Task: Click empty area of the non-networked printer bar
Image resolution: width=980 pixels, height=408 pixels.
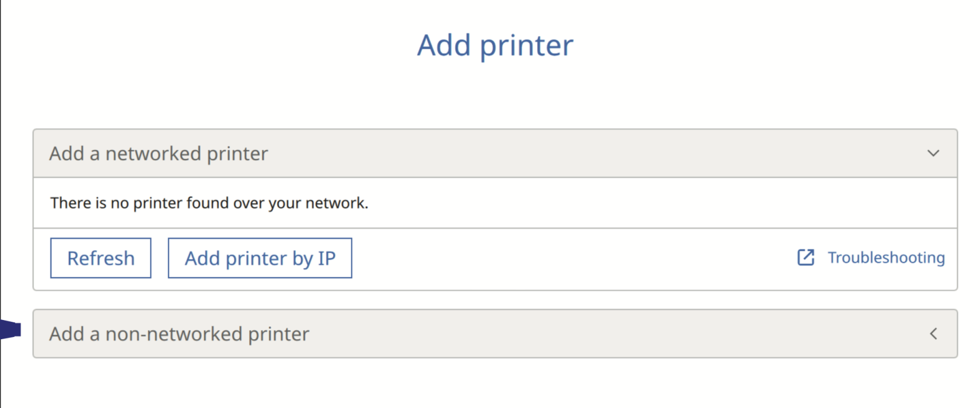Action: pyautogui.click(x=583, y=333)
